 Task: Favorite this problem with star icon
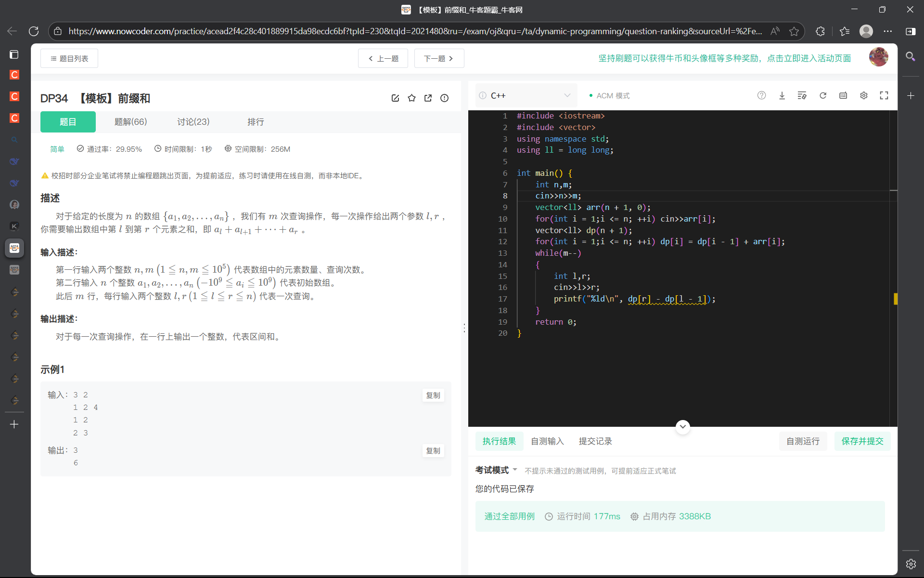(411, 98)
